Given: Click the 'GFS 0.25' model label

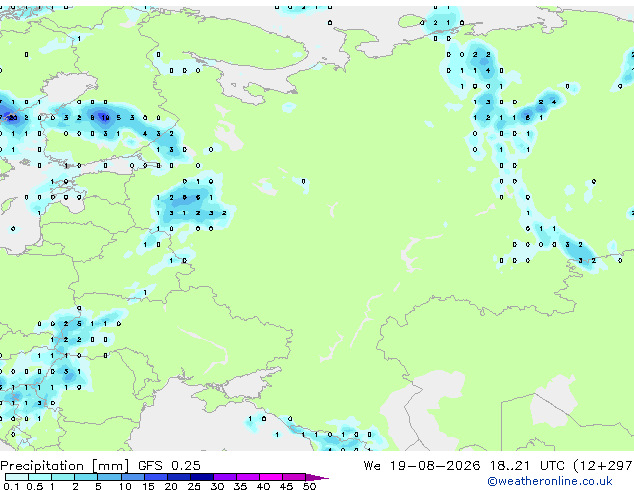Looking at the screenshot, I should (x=169, y=466).
